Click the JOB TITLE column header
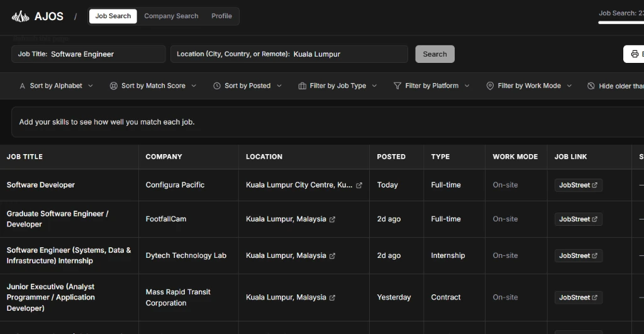This screenshot has height=334, width=644. 25,157
